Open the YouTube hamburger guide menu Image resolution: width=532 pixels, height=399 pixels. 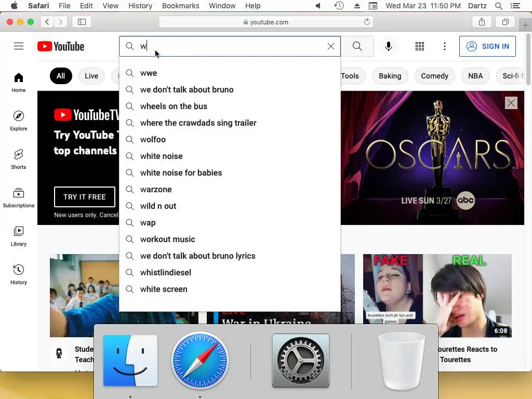pyautogui.click(x=19, y=46)
